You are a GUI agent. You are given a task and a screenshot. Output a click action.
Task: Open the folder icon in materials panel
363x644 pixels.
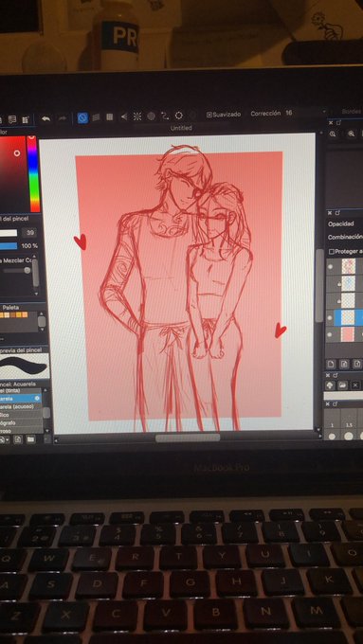[x=342, y=385]
